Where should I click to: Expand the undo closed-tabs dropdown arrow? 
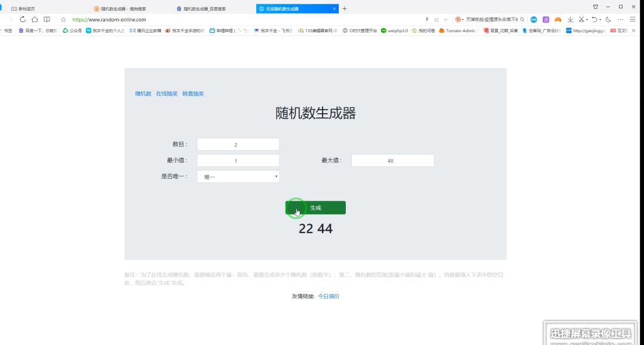(600, 20)
